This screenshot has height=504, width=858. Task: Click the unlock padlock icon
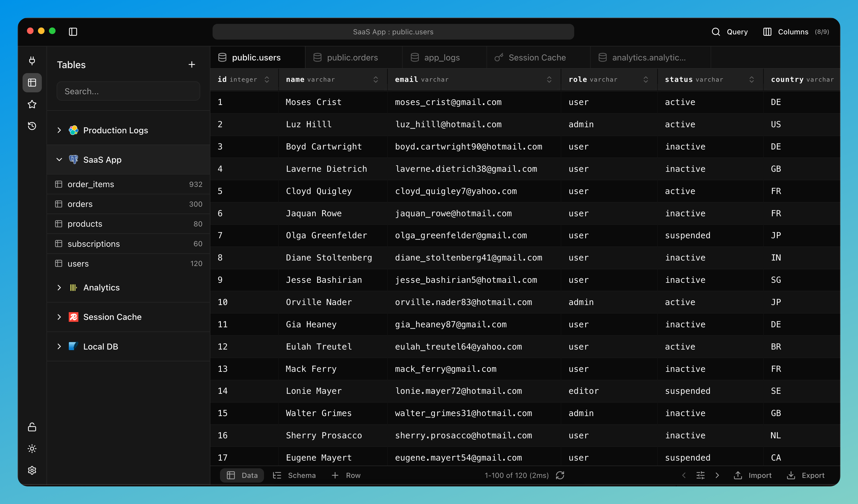(32, 427)
